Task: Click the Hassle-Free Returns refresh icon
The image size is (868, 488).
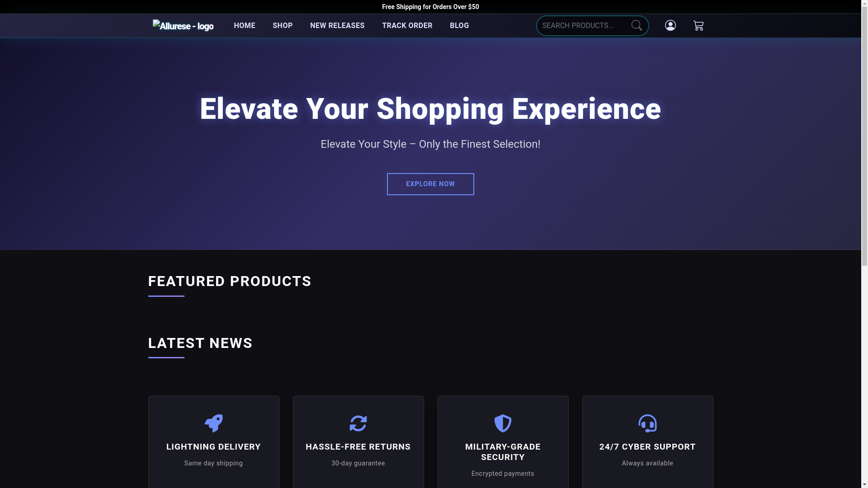Action: (x=358, y=423)
